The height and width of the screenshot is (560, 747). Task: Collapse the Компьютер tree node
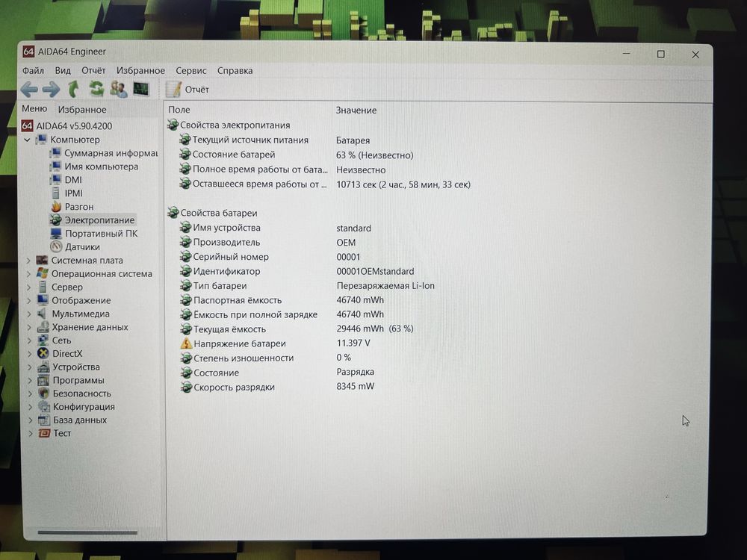point(27,140)
